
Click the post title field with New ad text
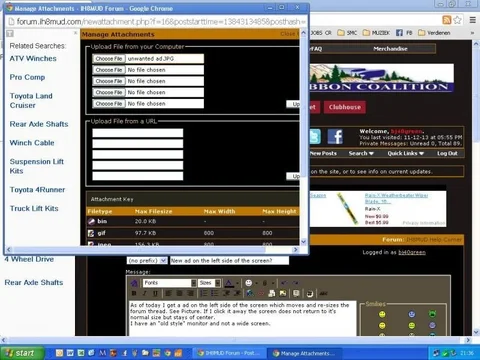click(x=229, y=261)
